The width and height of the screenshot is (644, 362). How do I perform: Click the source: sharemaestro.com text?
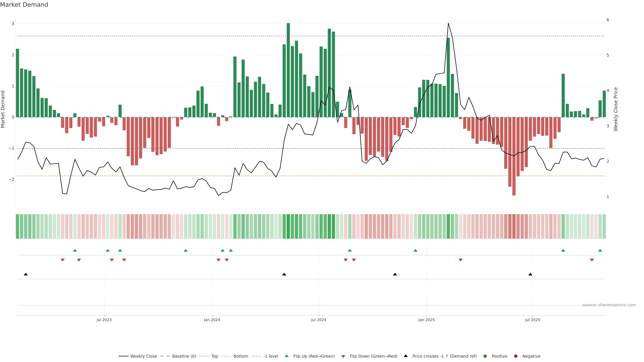coord(609,305)
